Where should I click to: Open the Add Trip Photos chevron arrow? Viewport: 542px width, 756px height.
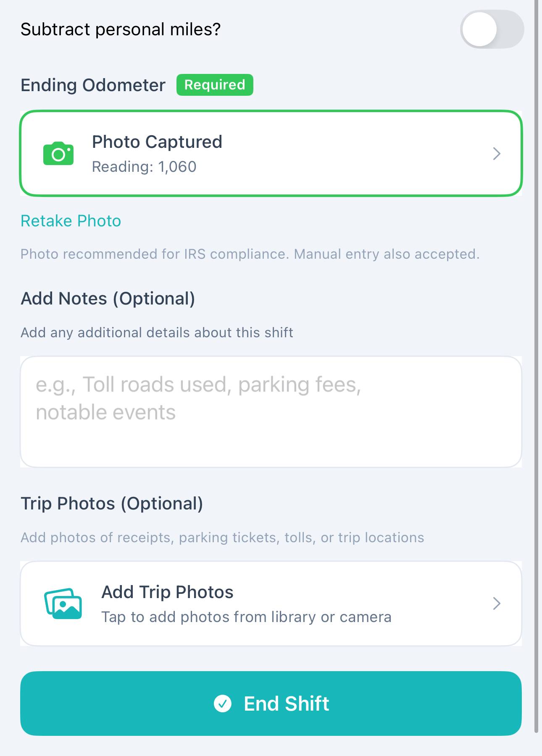click(496, 604)
